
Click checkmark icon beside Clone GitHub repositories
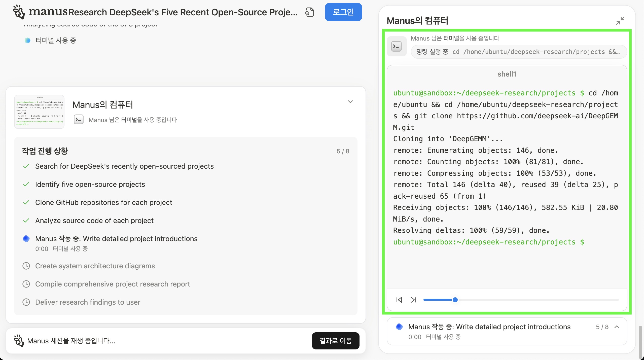coord(26,202)
